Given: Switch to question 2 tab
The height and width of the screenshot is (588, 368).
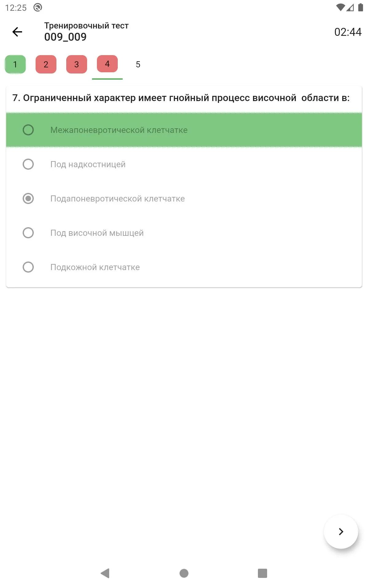Looking at the screenshot, I should pyautogui.click(x=46, y=64).
